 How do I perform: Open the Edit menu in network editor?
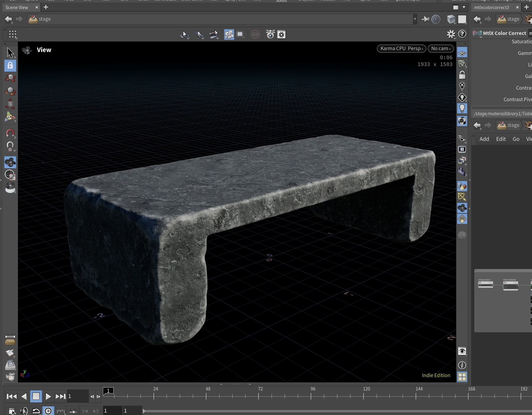501,139
